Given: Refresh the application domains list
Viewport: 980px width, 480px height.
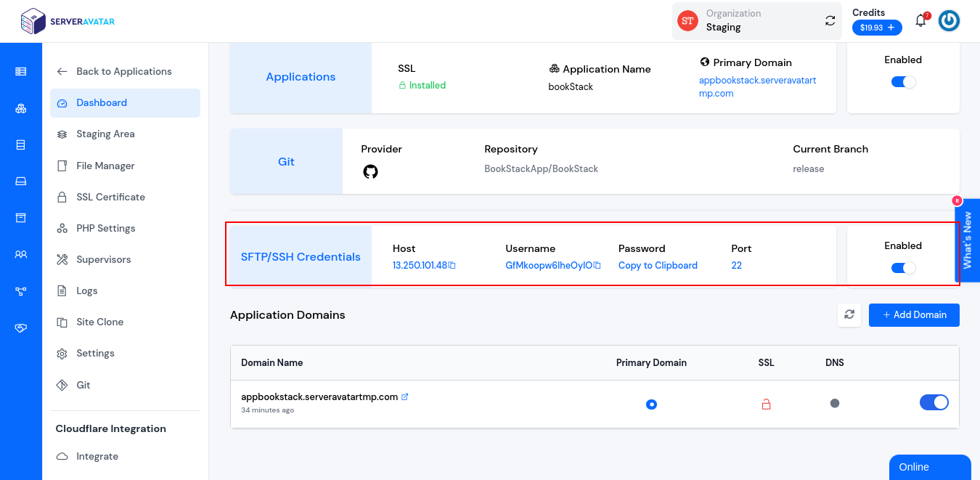Looking at the screenshot, I should tap(849, 315).
